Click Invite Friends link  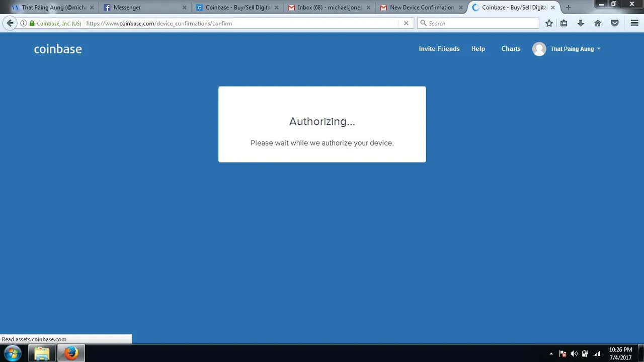439,49
